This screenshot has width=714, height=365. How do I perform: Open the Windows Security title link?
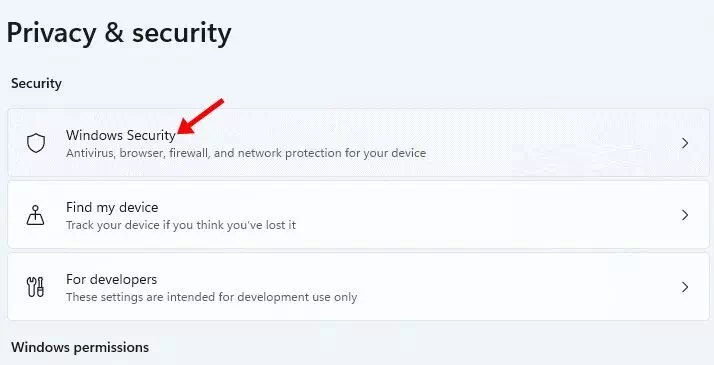coord(121,136)
